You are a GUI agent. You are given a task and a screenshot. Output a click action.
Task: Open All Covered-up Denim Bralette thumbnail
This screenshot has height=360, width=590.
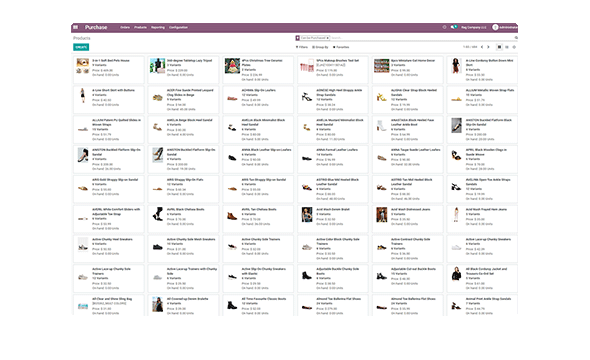coord(157,304)
